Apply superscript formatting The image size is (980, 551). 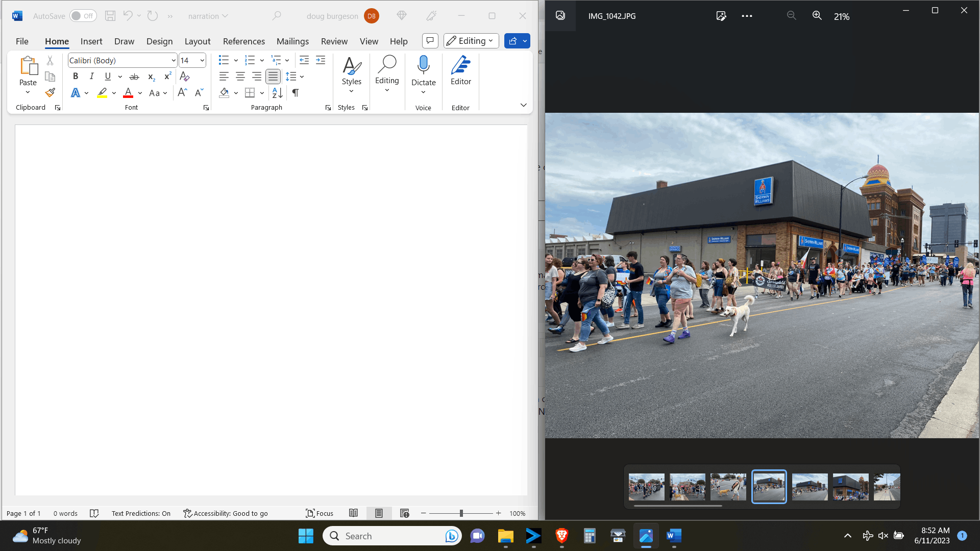click(167, 77)
